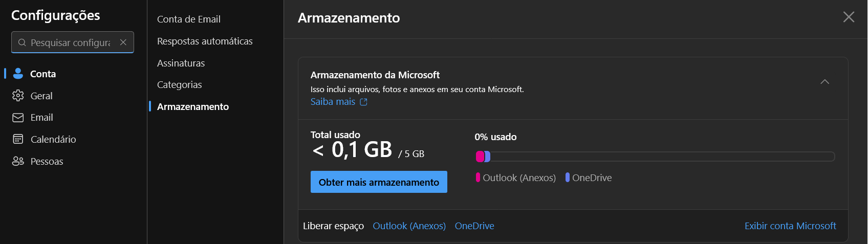Open Respostas automáticas settings
This screenshot has width=868, height=244.
(x=205, y=41)
